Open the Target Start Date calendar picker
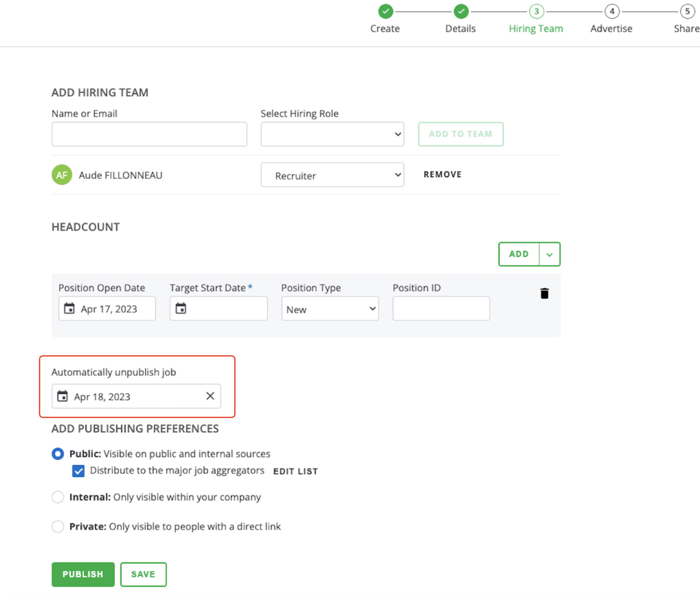The width and height of the screenshot is (700, 599). pos(181,308)
